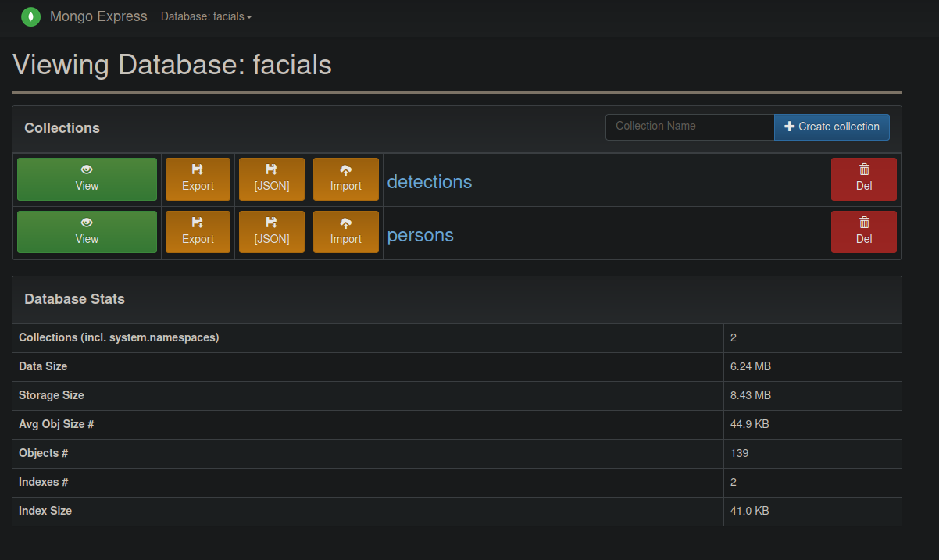Image resolution: width=939 pixels, height=560 pixels.
Task: Focus the Collection Name input field
Action: point(690,127)
